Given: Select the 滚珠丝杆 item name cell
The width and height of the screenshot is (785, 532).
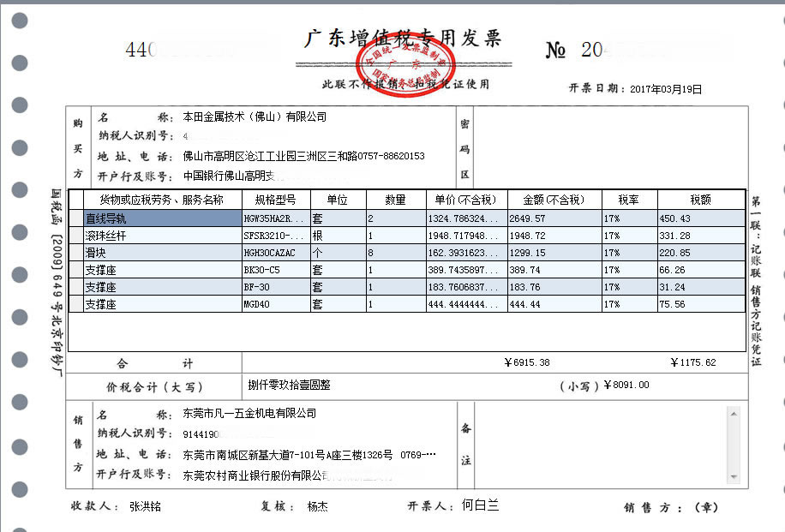Looking at the screenshot, I should (163, 236).
